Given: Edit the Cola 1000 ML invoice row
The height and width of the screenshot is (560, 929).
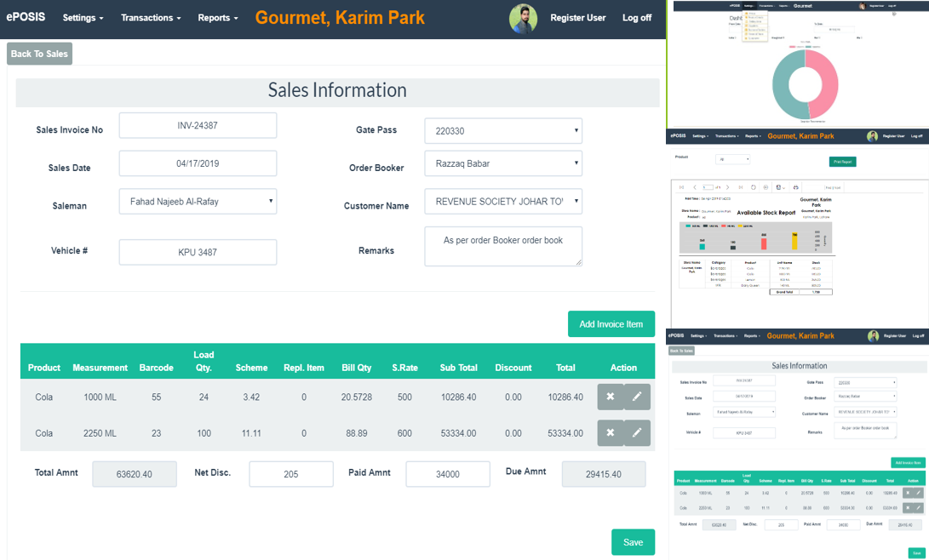Looking at the screenshot, I should click(x=637, y=397).
